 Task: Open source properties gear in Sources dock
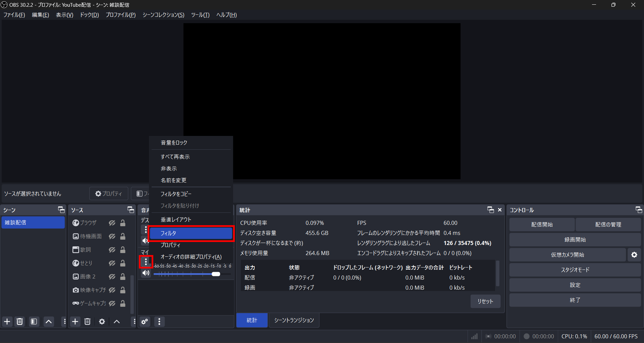click(x=102, y=322)
